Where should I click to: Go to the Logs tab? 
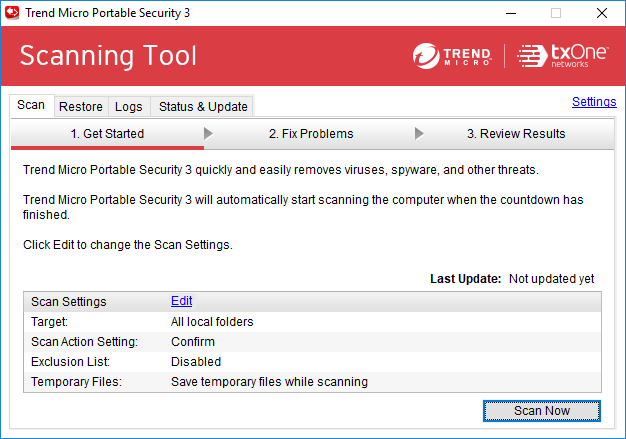pyautogui.click(x=128, y=106)
